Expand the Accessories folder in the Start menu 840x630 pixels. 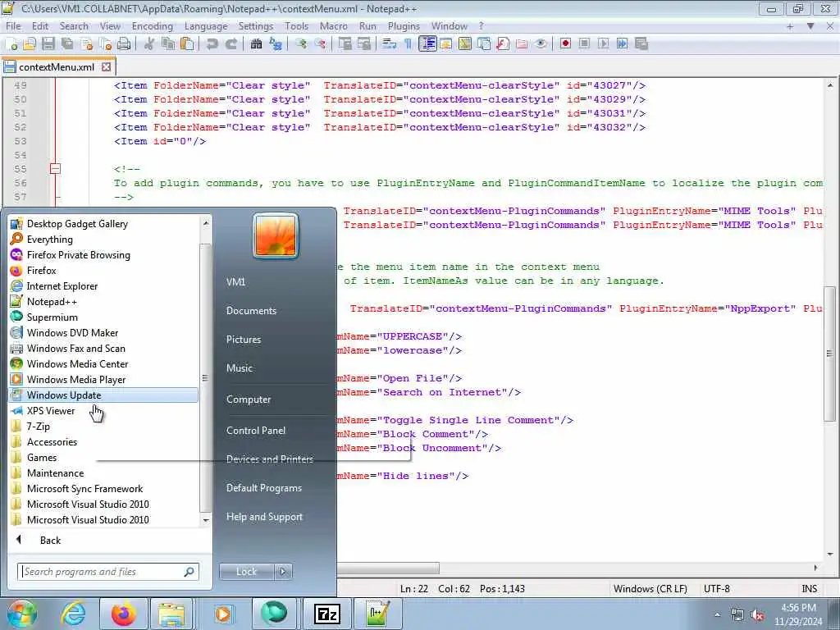pyautogui.click(x=104, y=442)
